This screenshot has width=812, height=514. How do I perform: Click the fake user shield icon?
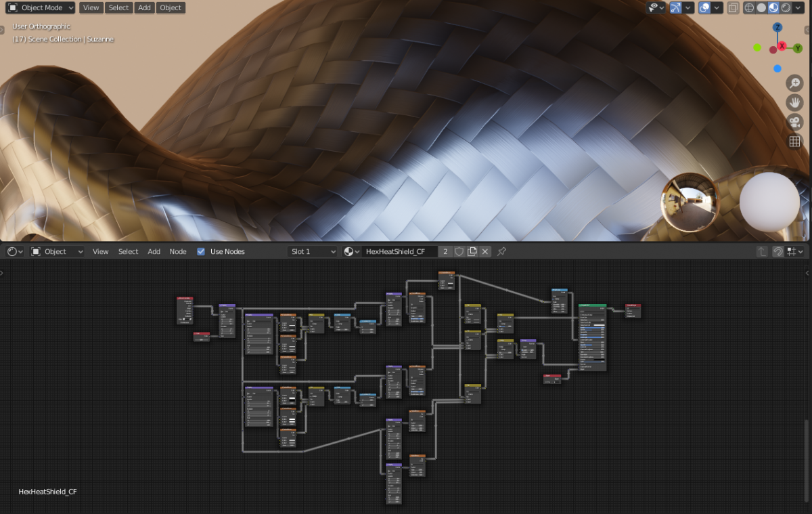459,251
